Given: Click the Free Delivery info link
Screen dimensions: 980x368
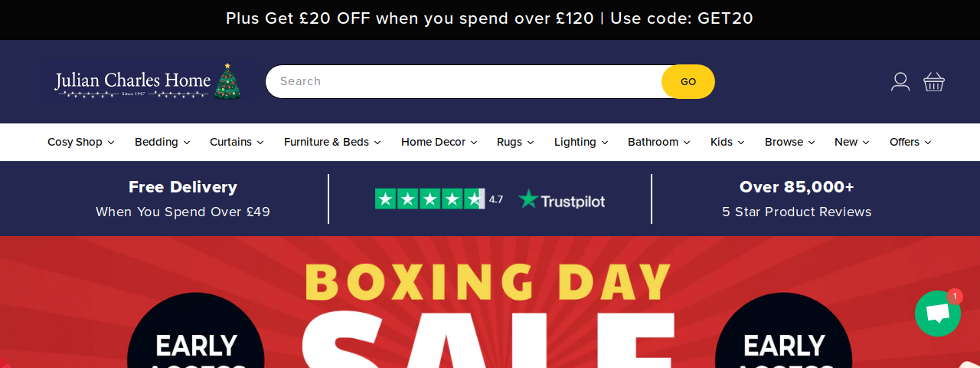Looking at the screenshot, I should 183,199.
